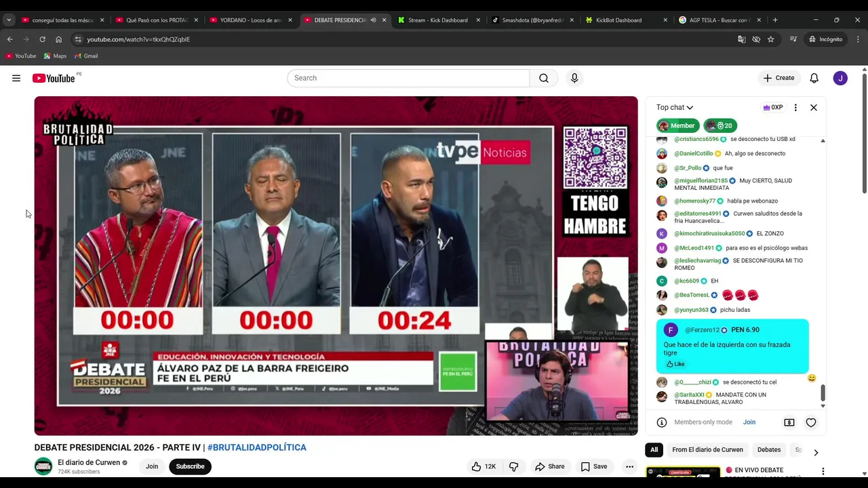Image resolution: width=868 pixels, height=488 pixels.
Task: Open the YouTube hamburger guide menu
Action: (16, 78)
